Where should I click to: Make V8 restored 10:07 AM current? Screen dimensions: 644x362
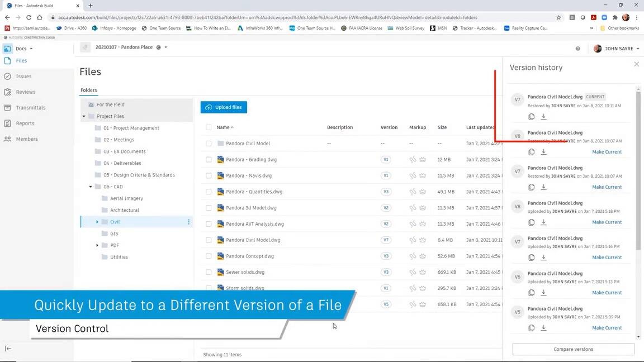[x=607, y=152]
